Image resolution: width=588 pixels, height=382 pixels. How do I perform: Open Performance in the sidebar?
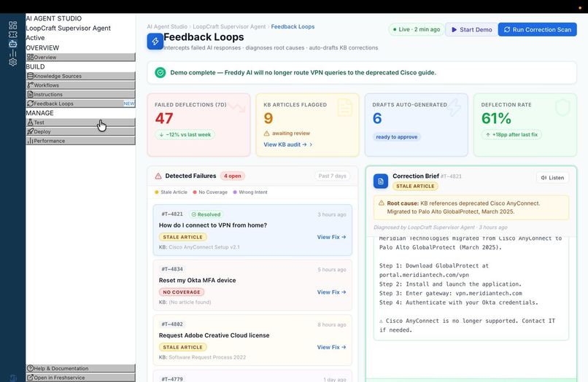[x=81, y=141]
